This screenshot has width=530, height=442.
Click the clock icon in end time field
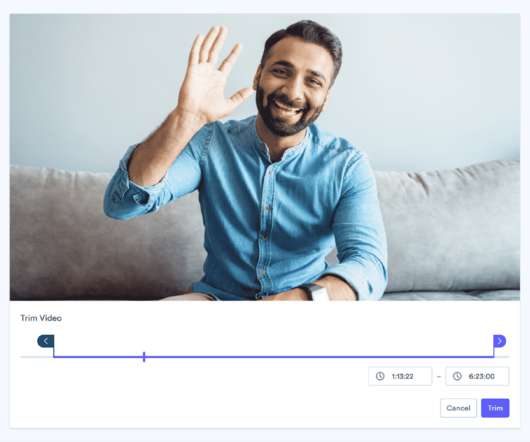coord(457,376)
